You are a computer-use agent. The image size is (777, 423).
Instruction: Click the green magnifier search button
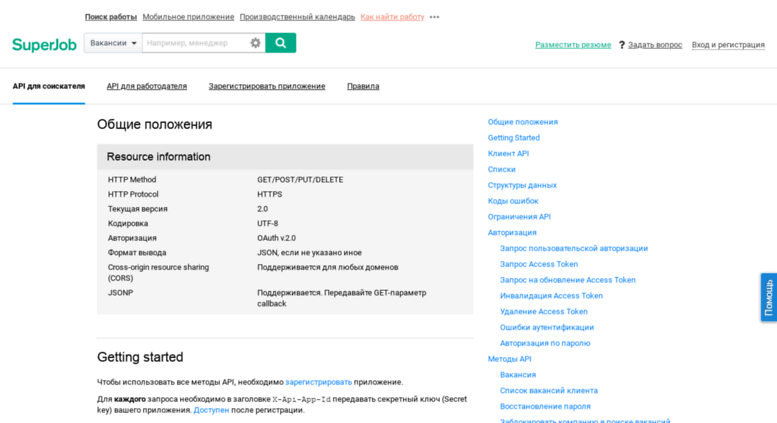pyautogui.click(x=280, y=43)
